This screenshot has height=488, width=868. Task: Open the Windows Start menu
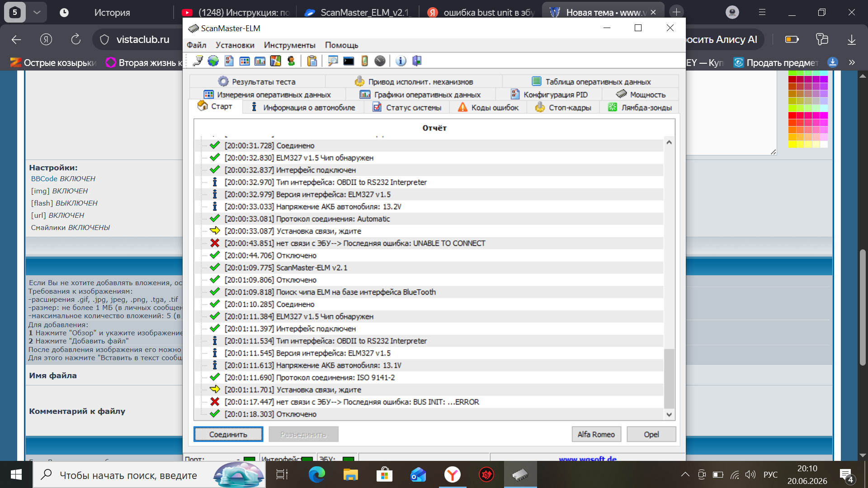click(16, 474)
